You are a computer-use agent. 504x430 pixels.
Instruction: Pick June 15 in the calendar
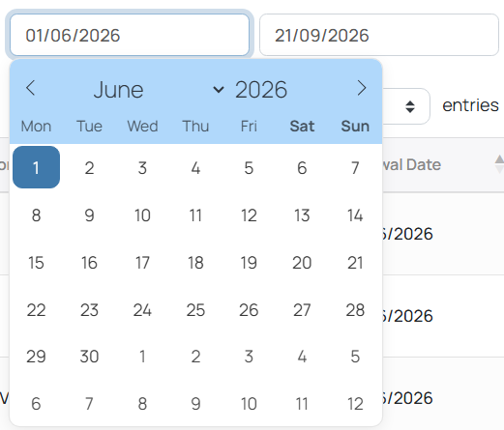click(x=36, y=263)
